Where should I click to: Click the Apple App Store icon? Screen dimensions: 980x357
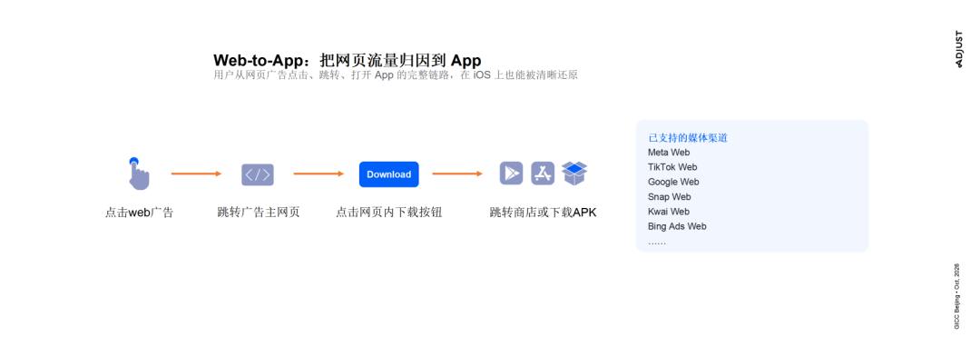[544, 174]
